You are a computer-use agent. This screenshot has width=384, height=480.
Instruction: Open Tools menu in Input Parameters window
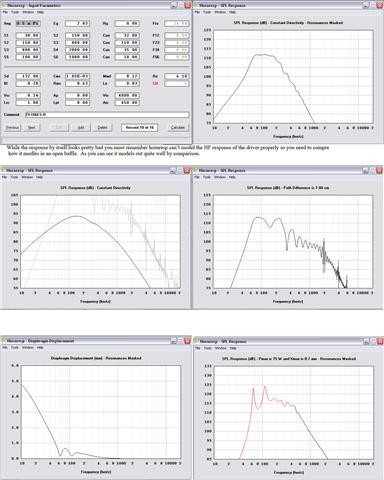15,12
